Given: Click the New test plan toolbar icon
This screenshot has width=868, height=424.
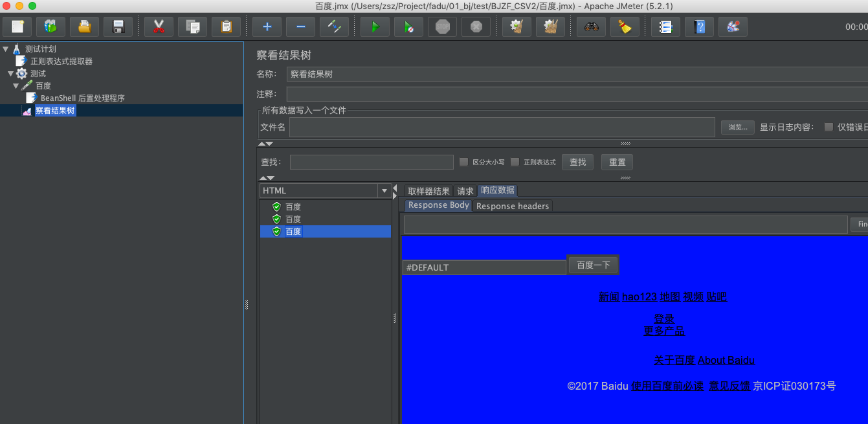Looking at the screenshot, I should tap(17, 27).
